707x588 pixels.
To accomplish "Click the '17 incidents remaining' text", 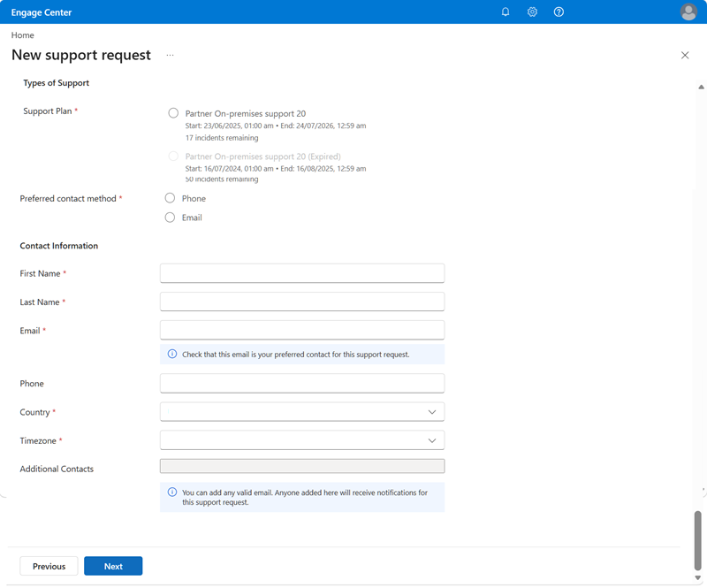I will click(x=222, y=138).
